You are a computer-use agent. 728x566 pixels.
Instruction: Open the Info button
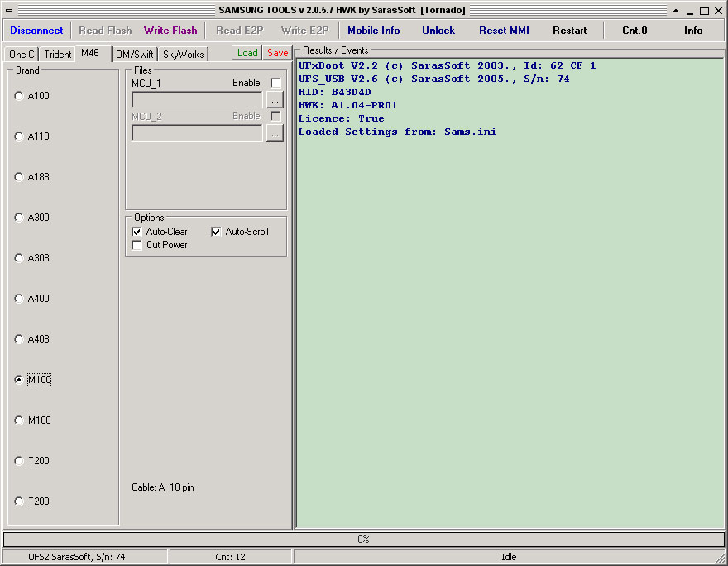tap(693, 31)
